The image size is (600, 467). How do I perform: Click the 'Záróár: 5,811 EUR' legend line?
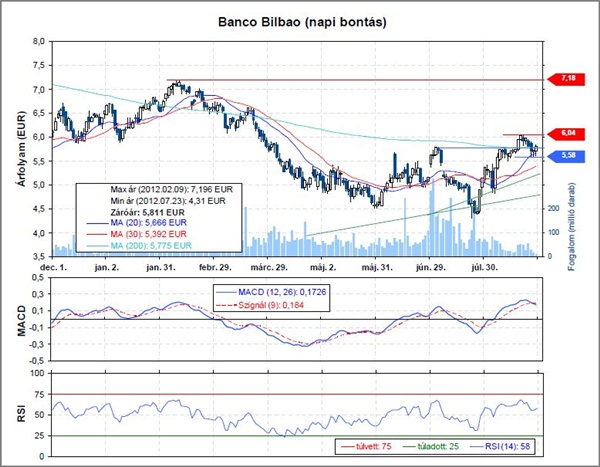147,212
